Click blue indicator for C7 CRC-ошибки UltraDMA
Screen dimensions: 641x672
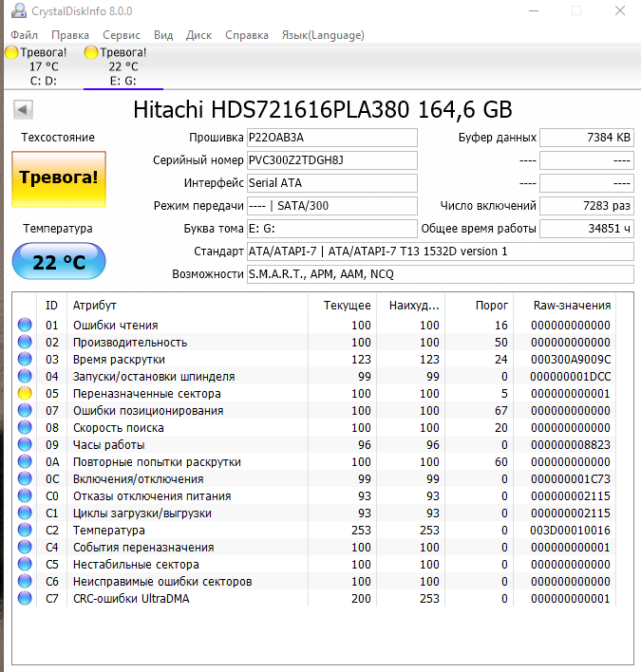[25, 599]
